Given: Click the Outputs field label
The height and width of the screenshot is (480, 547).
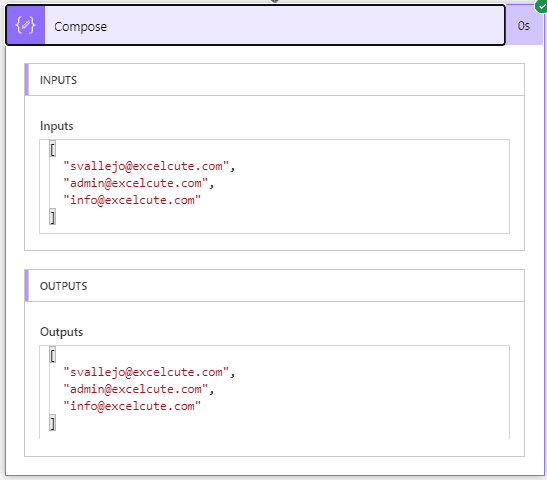Looking at the screenshot, I should point(61,332).
